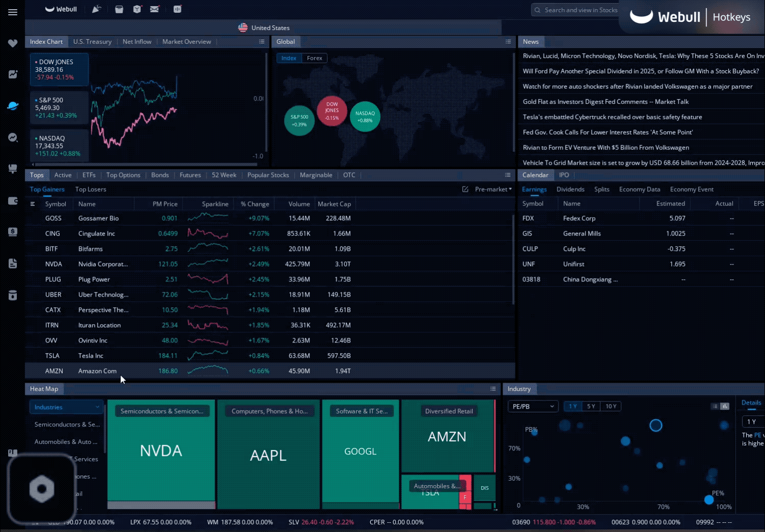Image resolution: width=765 pixels, height=532 pixels.
Task: Open the Watchlist heart icon in sidebar
Action: pyautogui.click(x=12, y=43)
